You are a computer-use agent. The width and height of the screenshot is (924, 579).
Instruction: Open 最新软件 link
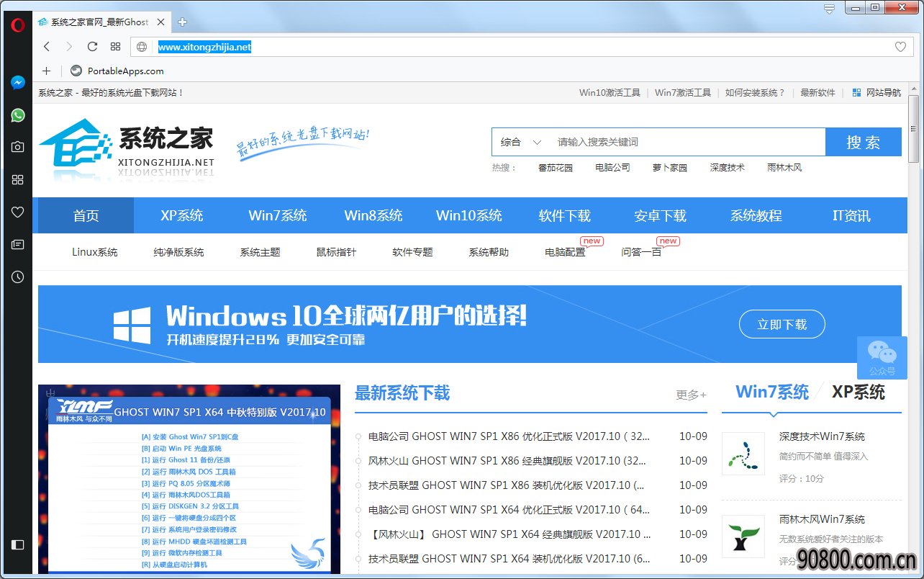[817, 92]
